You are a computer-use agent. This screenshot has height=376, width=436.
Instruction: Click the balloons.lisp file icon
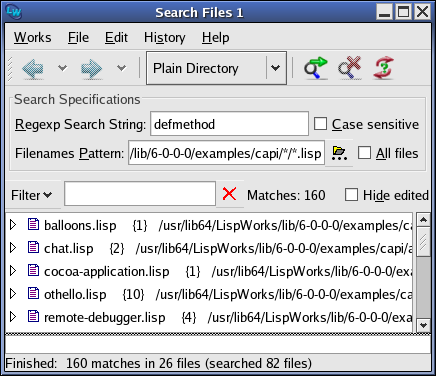click(x=33, y=225)
